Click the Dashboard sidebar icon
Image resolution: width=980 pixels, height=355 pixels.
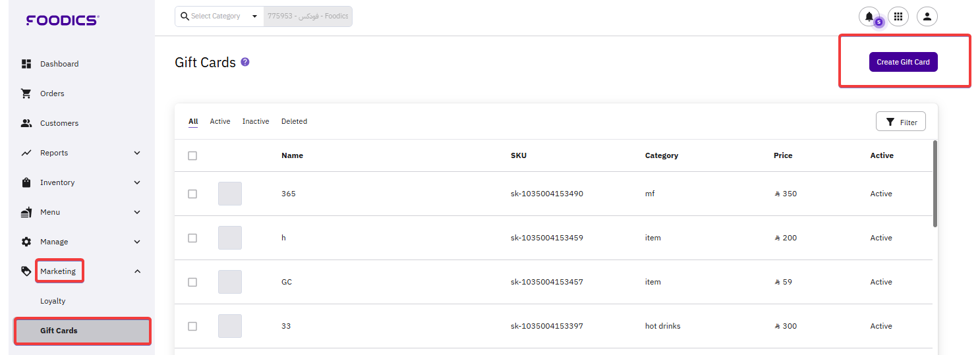point(26,64)
